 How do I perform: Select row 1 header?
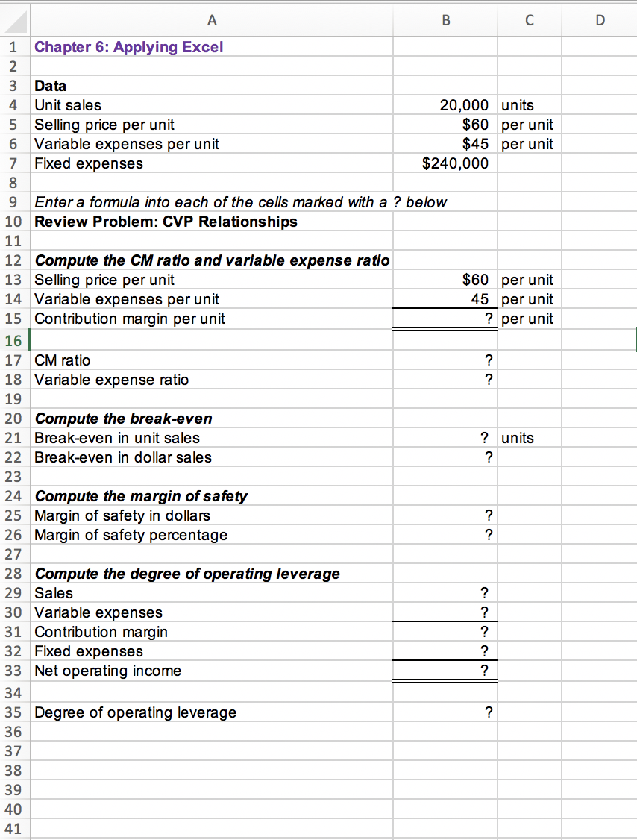point(13,46)
